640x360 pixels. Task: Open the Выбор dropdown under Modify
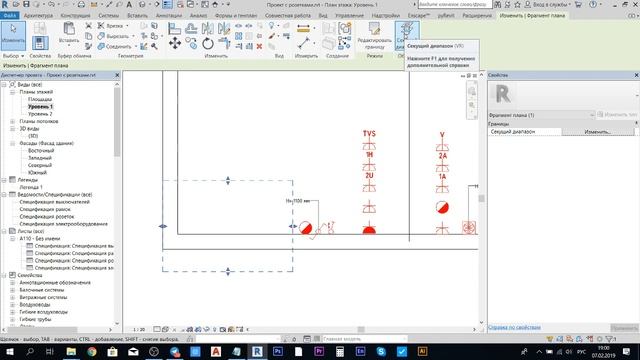click(x=13, y=56)
